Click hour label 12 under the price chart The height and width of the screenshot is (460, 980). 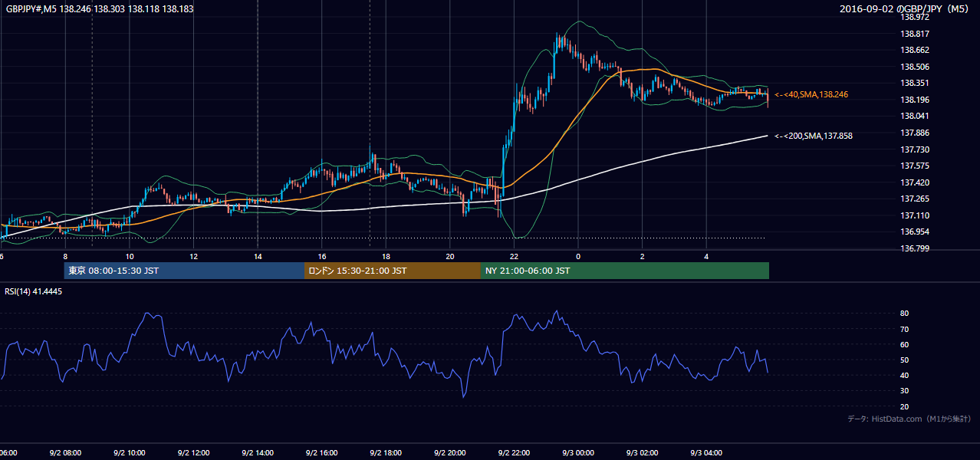click(x=194, y=256)
